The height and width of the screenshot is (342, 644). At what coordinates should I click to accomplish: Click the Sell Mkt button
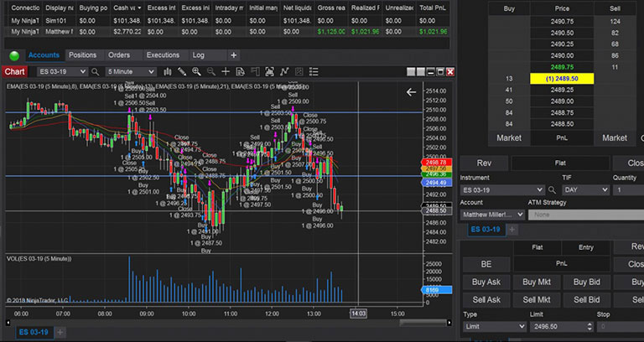537,300
